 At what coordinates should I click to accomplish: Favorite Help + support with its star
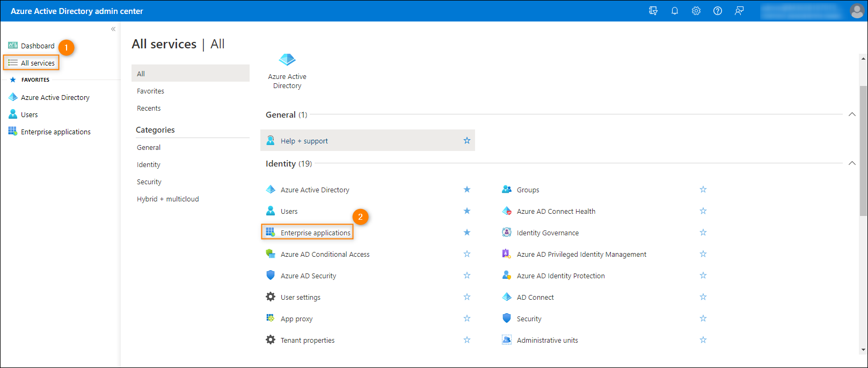(467, 141)
